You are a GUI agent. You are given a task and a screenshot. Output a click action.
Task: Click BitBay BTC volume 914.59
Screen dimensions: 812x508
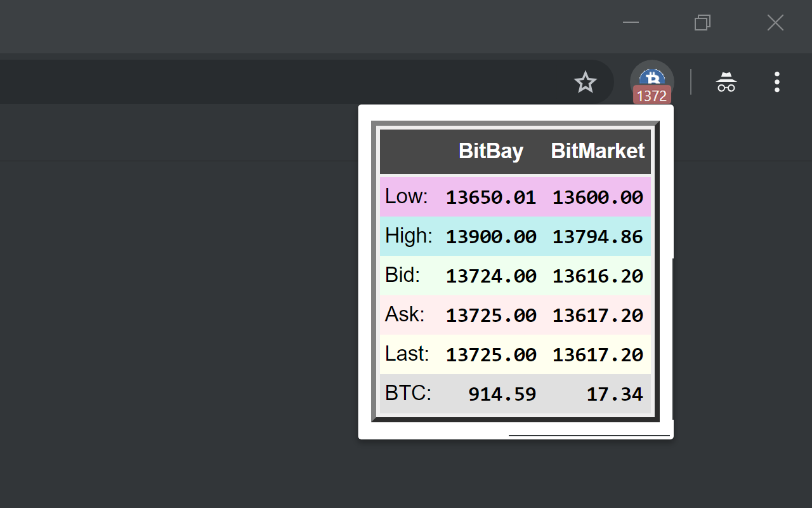coord(502,394)
